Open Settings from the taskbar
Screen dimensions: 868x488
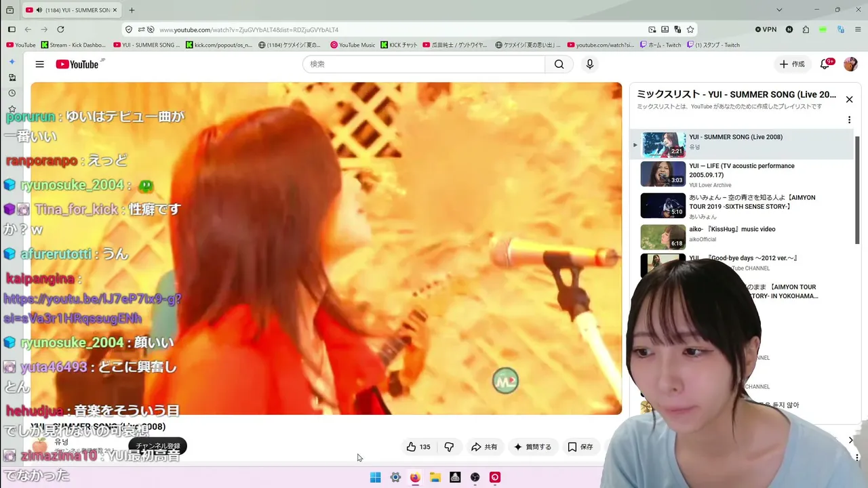tap(395, 477)
